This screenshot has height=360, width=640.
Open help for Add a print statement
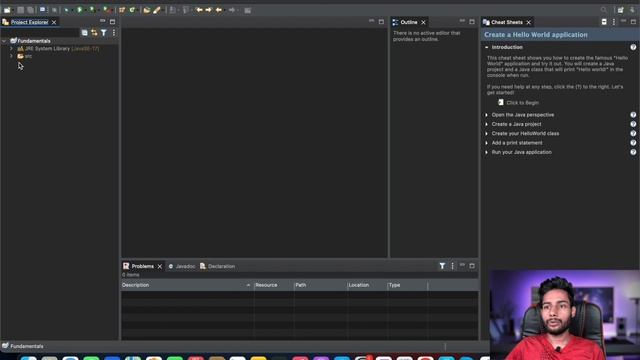pyautogui.click(x=633, y=143)
